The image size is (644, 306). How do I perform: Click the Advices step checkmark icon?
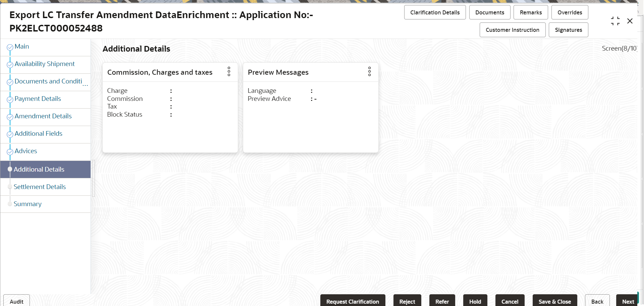(x=10, y=152)
